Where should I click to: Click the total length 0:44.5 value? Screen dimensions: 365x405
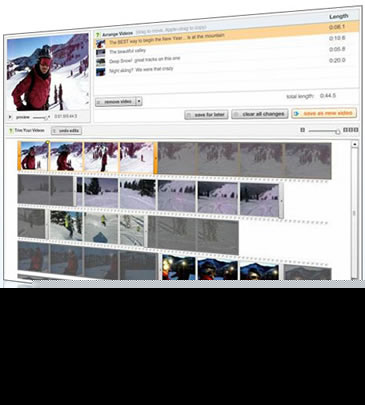tap(328, 96)
